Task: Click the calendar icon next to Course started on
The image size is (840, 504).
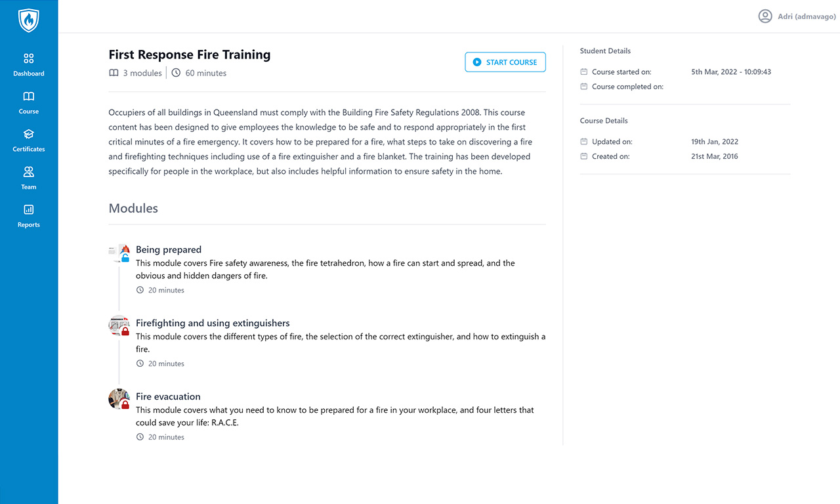Action: [583, 72]
